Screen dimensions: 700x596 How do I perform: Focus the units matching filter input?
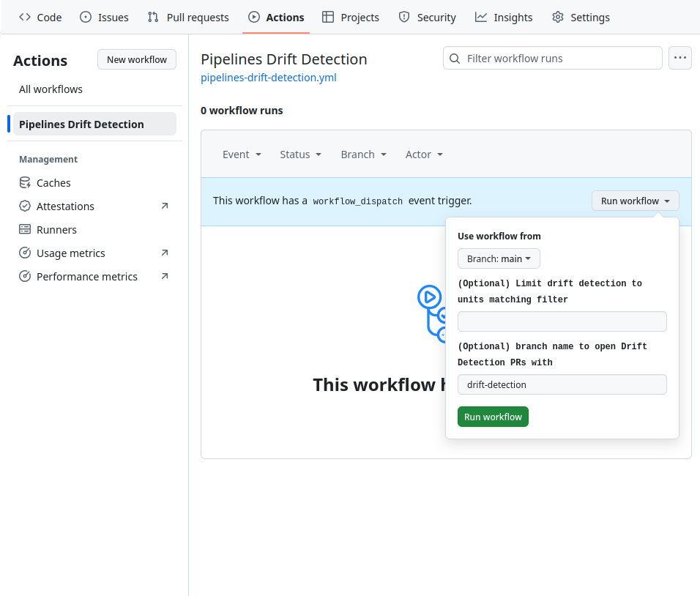tap(562, 321)
